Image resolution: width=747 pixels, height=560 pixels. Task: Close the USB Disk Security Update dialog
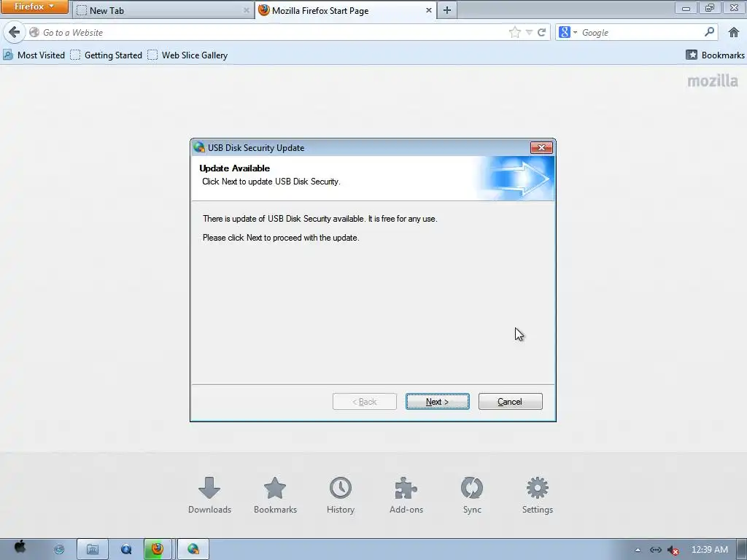542,147
